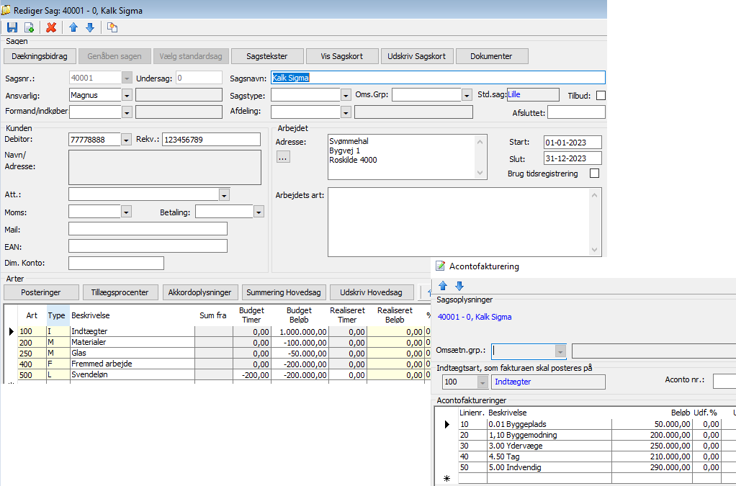This screenshot has width=736, height=486.
Task: Click the new record document icon
Action: pyautogui.click(x=29, y=27)
